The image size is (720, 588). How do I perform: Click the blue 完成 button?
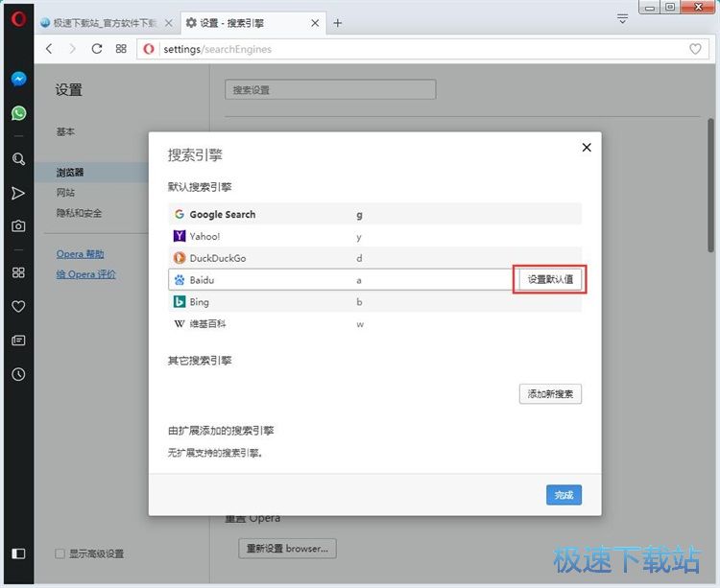click(564, 495)
